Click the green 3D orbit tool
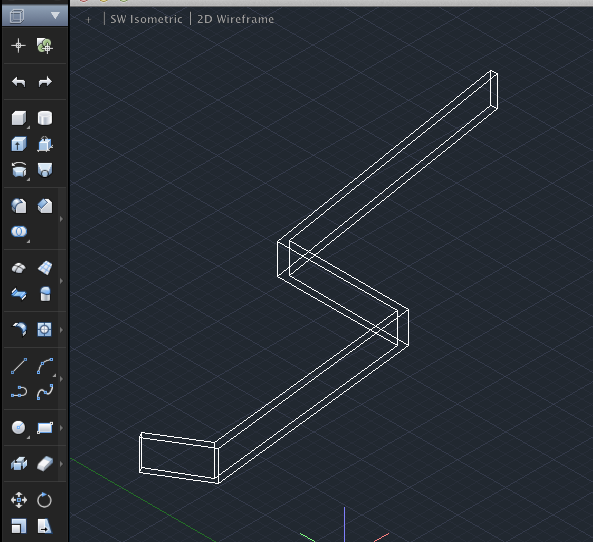The width and height of the screenshot is (593, 542). point(45,46)
